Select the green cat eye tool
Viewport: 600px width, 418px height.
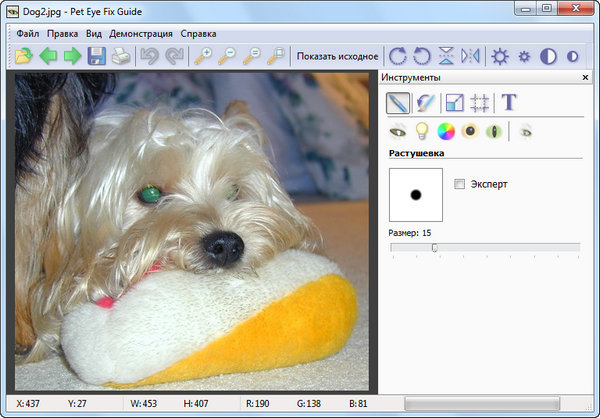click(x=492, y=131)
